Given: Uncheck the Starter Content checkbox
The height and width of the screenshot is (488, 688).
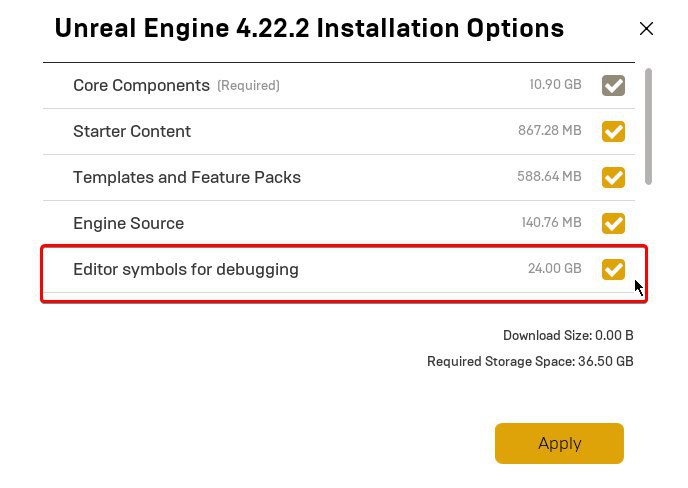Looking at the screenshot, I should (613, 131).
